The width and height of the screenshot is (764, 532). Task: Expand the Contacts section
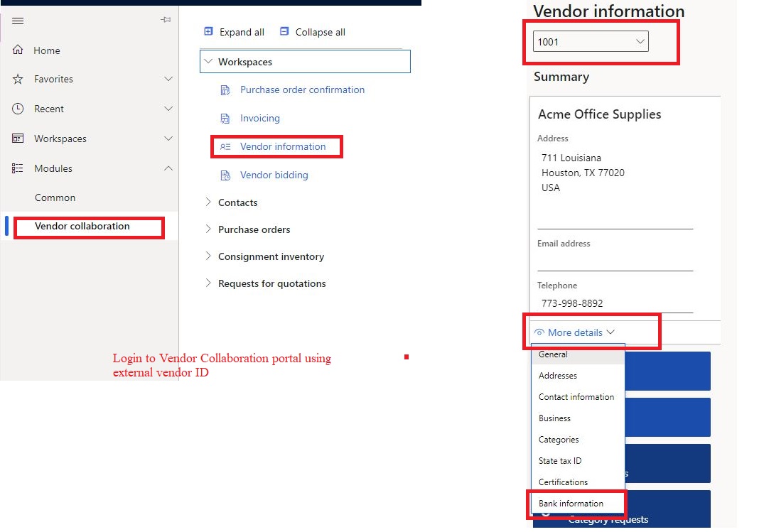tap(237, 202)
